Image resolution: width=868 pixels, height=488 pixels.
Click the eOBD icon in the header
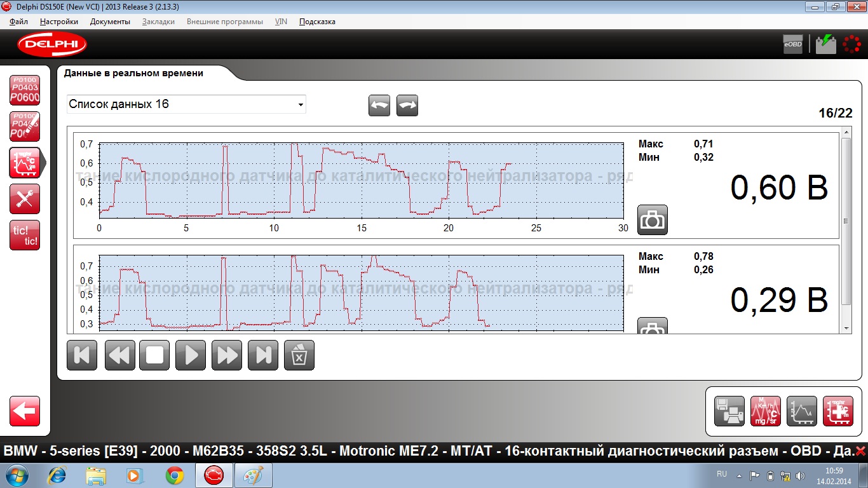(x=793, y=44)
